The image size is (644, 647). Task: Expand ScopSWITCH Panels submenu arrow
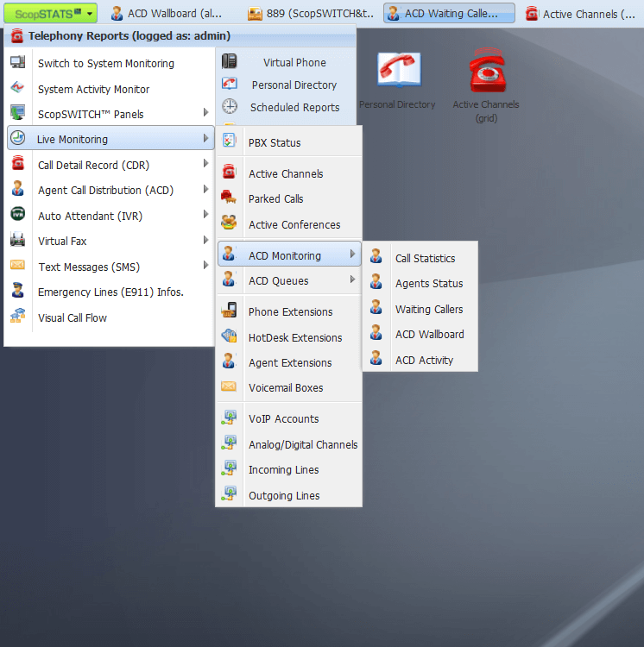[205, 113]
